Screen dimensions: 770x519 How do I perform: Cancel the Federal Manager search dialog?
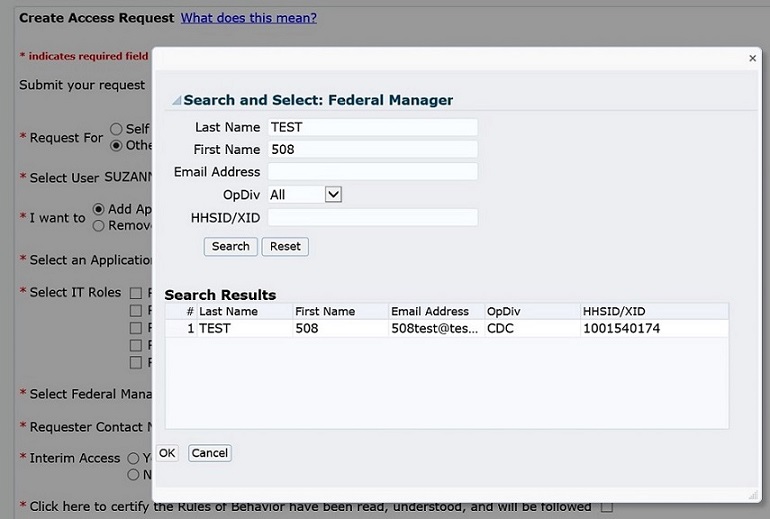click(x=210, y=453)
